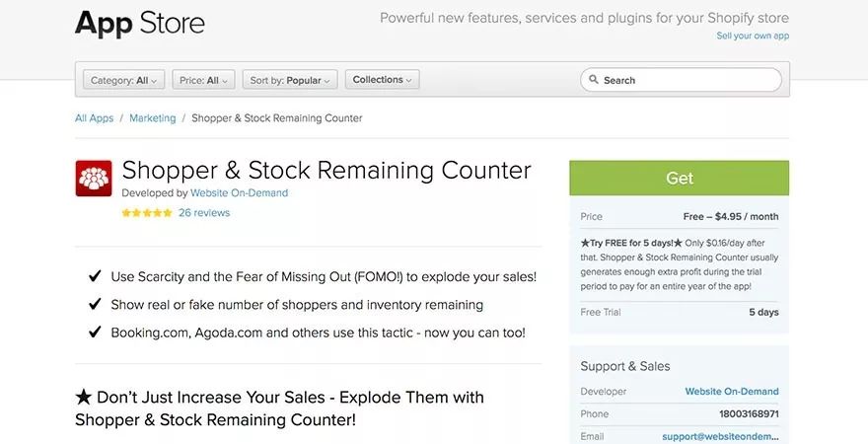Click the red Shopper Counter app icon

click(x=94, y=179)
